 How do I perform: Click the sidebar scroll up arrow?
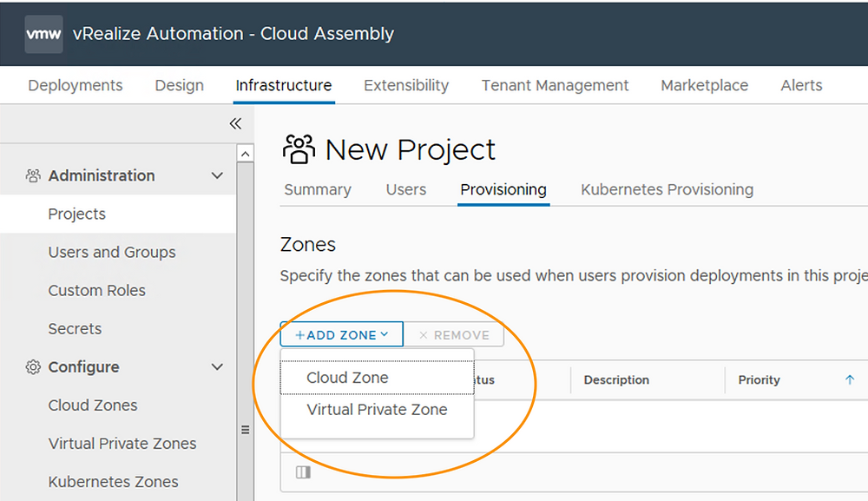[246, 154]
